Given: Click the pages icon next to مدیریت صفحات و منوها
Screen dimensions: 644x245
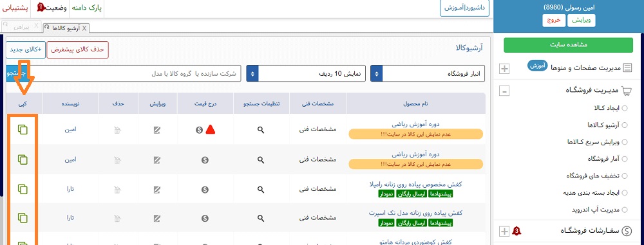Looking at the screenshot, I should pyautogui.click(x=627, y=68).
